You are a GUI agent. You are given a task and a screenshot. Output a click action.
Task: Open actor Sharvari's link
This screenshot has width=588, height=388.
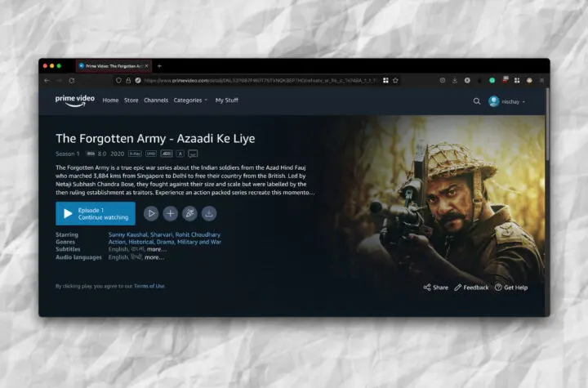(x=162, y=234)
